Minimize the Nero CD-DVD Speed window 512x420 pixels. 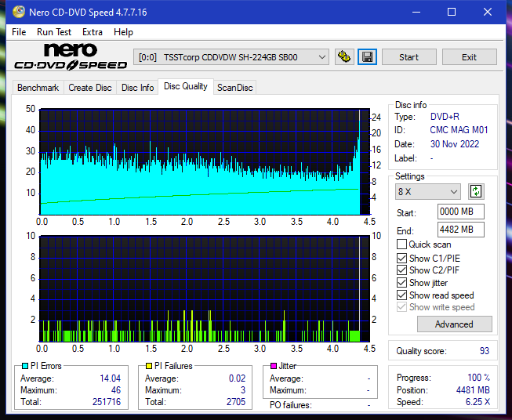pos(416,12)
